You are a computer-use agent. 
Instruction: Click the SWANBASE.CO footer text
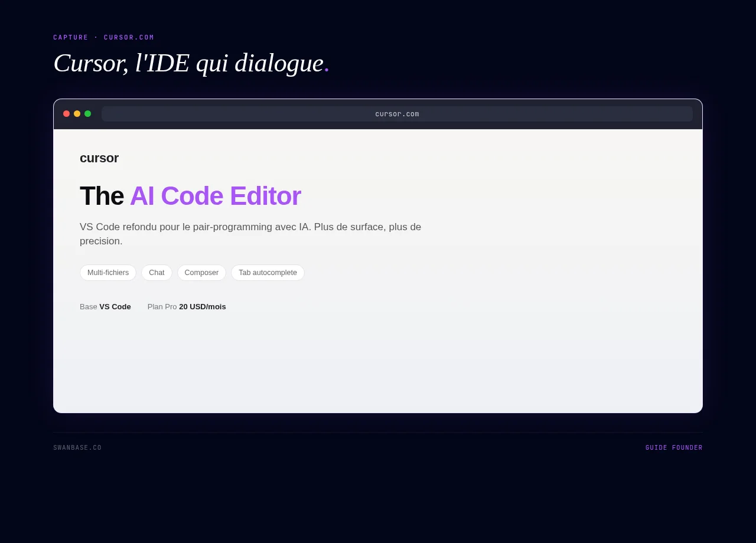[x=77, y=448]
